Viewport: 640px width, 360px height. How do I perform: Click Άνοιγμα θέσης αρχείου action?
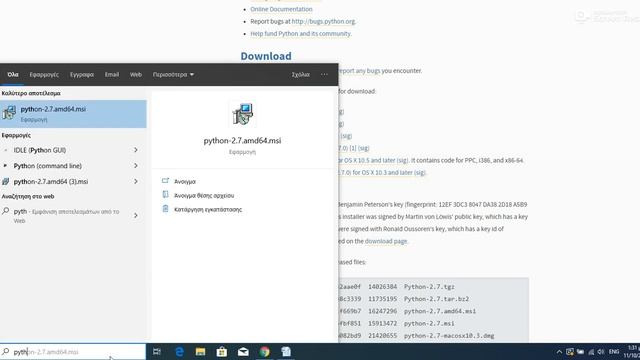pyautogui.click(x=204, y=196)
